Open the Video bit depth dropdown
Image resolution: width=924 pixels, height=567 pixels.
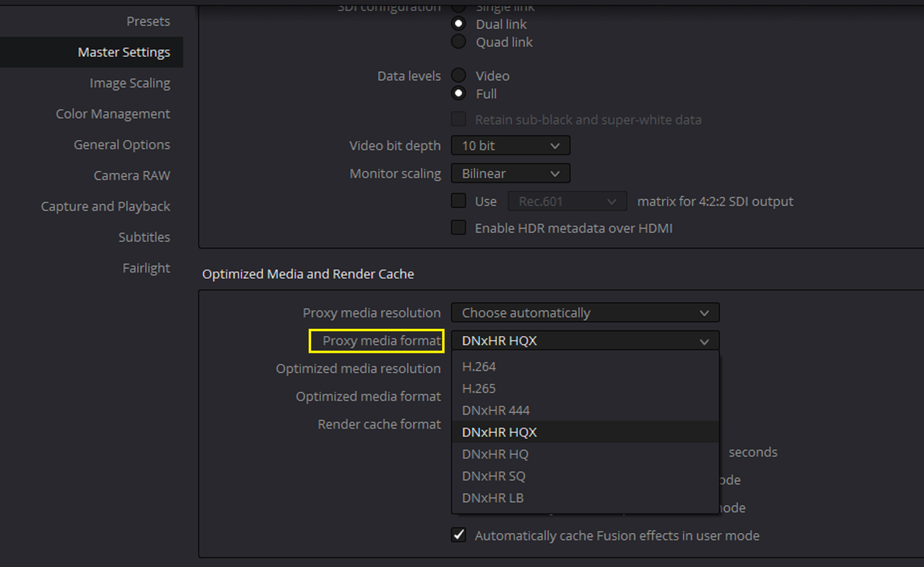point(510,145)
